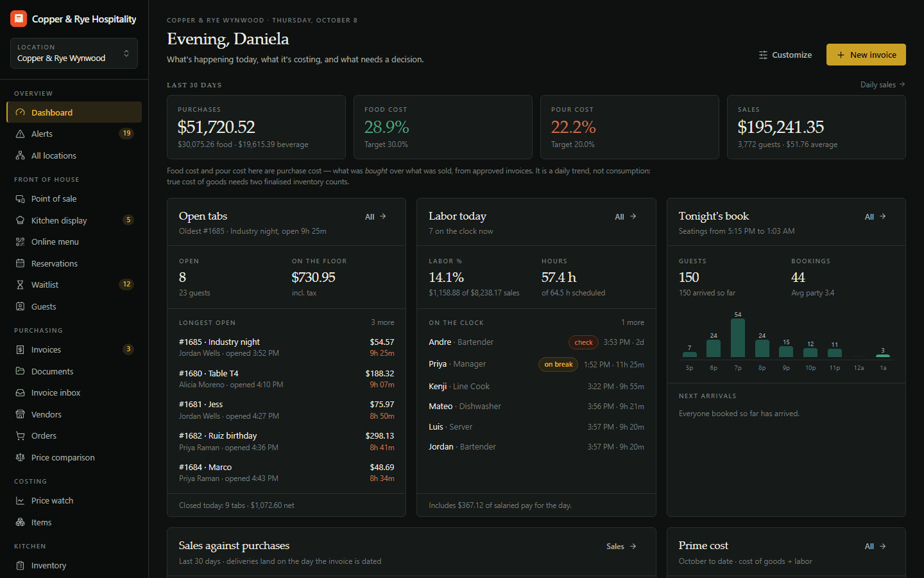Viewport: 924px width, 578px height.
Task: Click the Price watch chart icon
Action: point(20,500)
